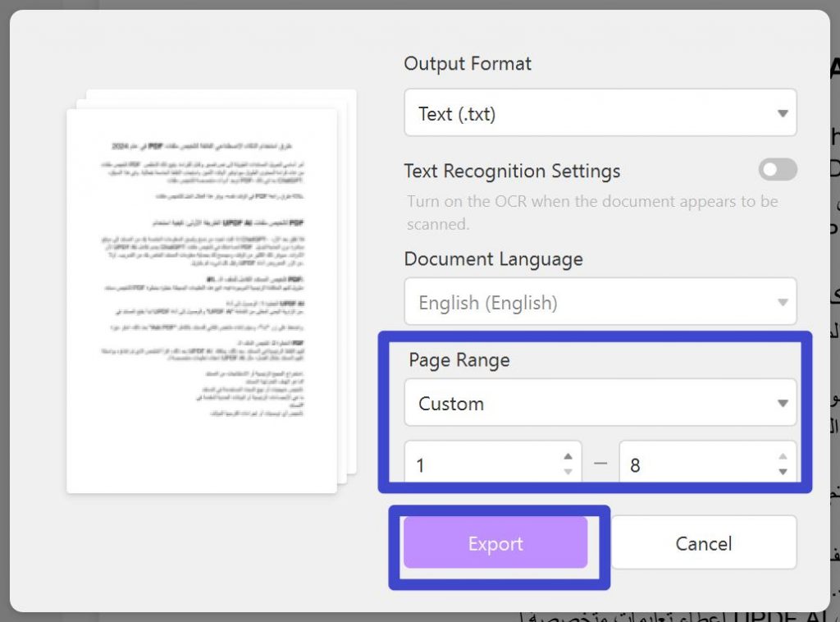Click the down stepper on the start page spinner
840x622 pixels.
tap(567, 470)
